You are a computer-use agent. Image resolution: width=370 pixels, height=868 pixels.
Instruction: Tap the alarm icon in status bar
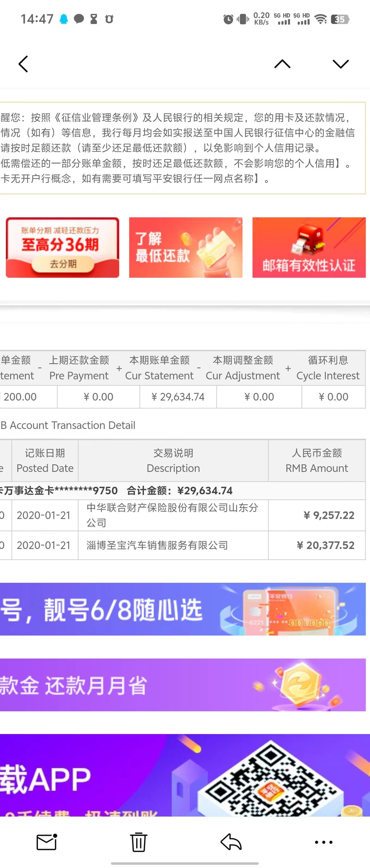[228, 19]
